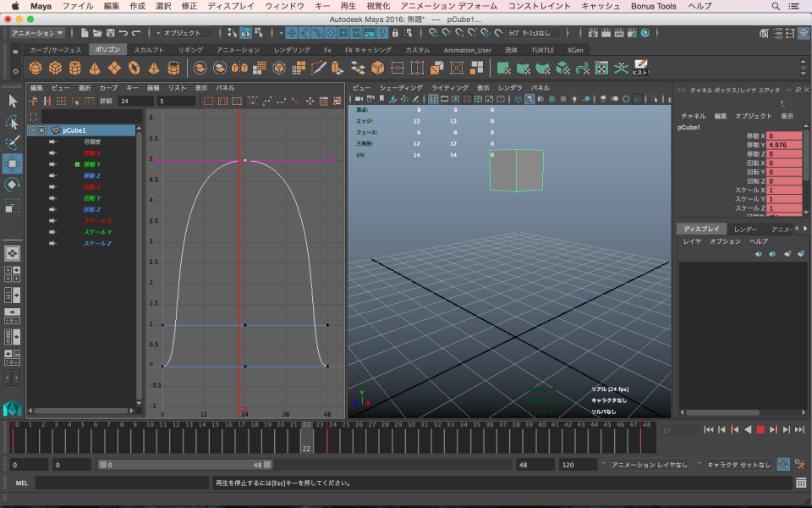The width and height of the screenshot is (812, 508).
Task: Click the viewport select camera icon
Action: (x=359, y=99)
